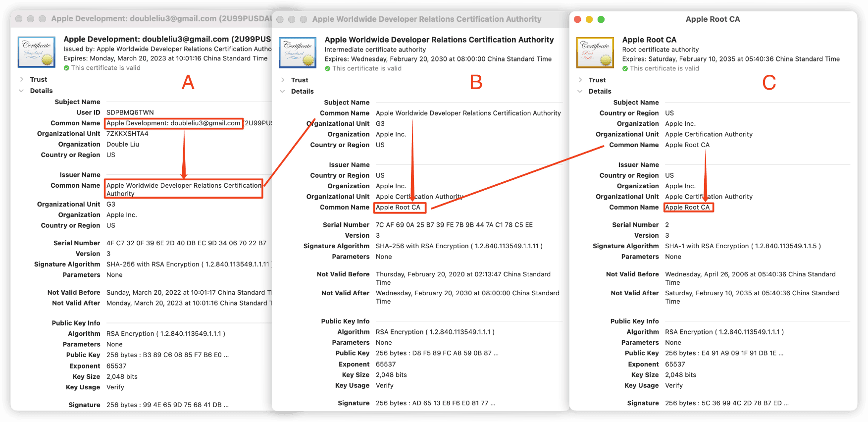Expand Trust section in Apple Root CA window
The width and height of the screenshot is (868, 422).
click(580, 80)
